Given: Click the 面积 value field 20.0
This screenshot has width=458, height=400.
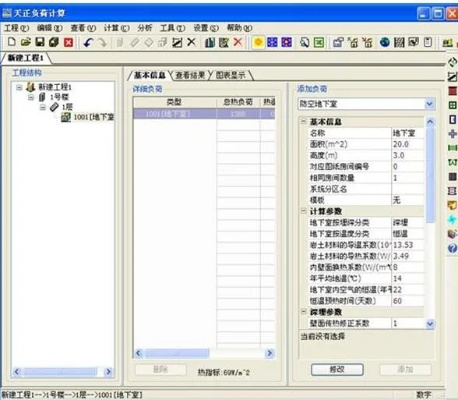Looking at the screenshot, I should coord(407,144).
